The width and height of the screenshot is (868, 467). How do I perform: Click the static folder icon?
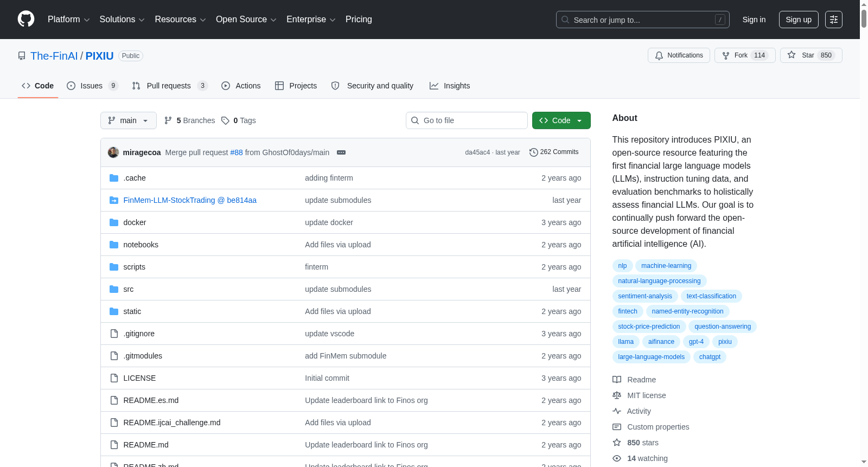click(x=114, y=311)
